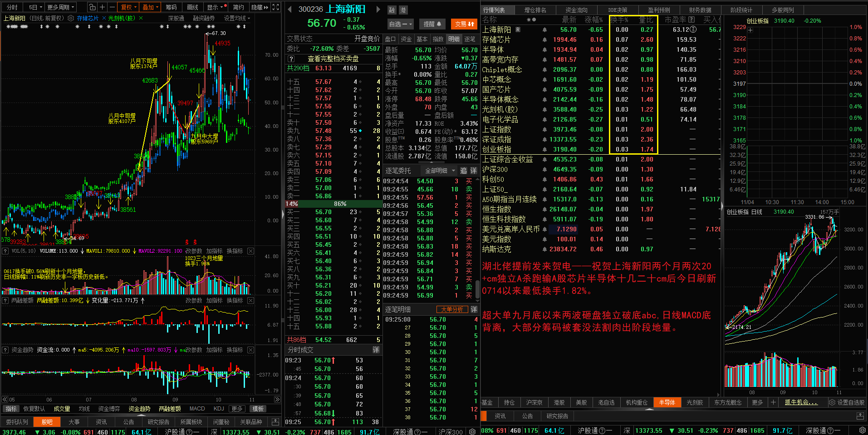Toggle 隐藏 to hide side panel
Screen dimensions: 868x435
260,7
